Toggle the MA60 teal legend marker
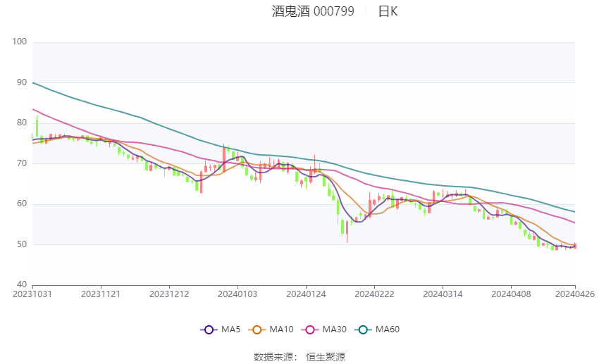The height and width of the screenshot is (364, 599). [x=363, y=330]
